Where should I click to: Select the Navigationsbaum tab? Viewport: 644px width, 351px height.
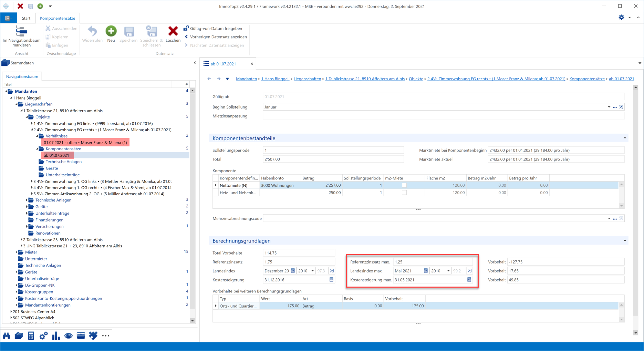[22, 76]
